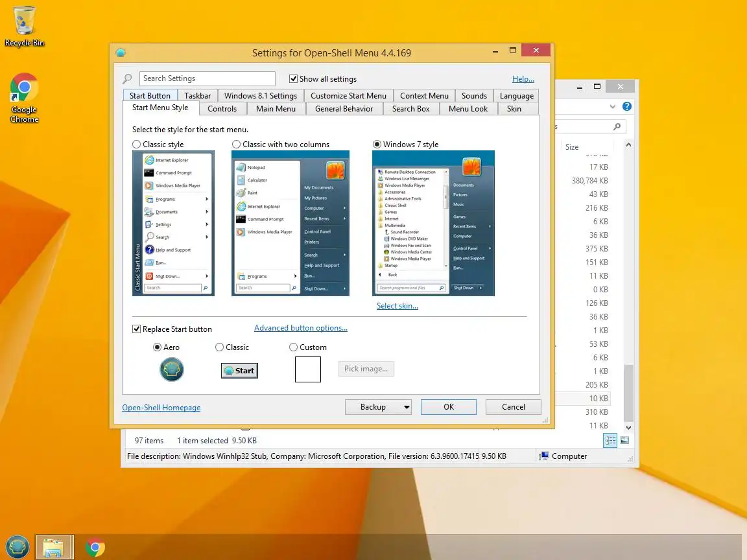Screen dimensions: 747x560
Task: Click the 375 KB size entry
Action: click(x=597, y=249)
